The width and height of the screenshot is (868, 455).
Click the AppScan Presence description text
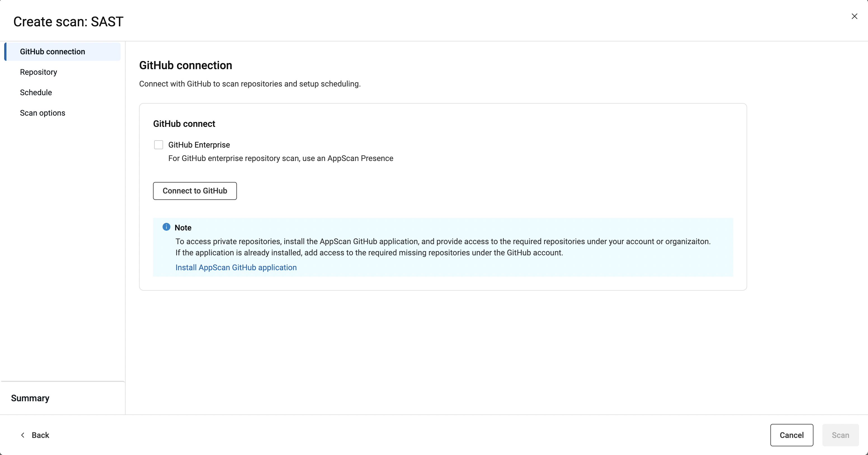pos(280,158)
